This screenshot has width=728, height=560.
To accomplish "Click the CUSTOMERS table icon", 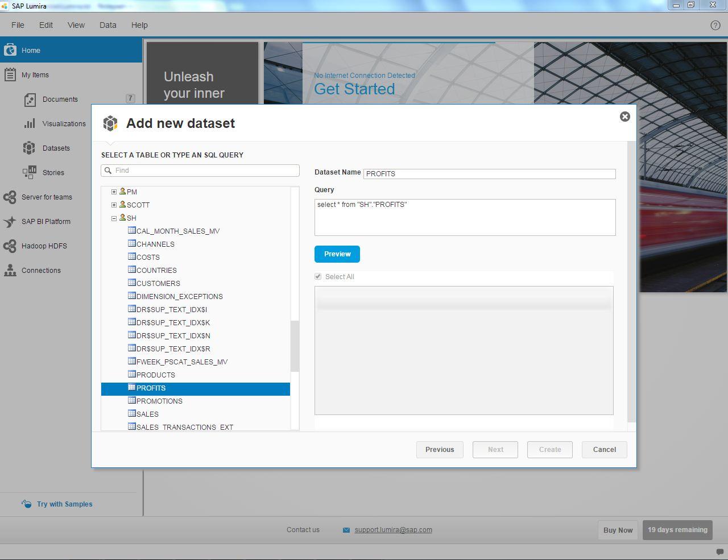I will coord(132,283).
